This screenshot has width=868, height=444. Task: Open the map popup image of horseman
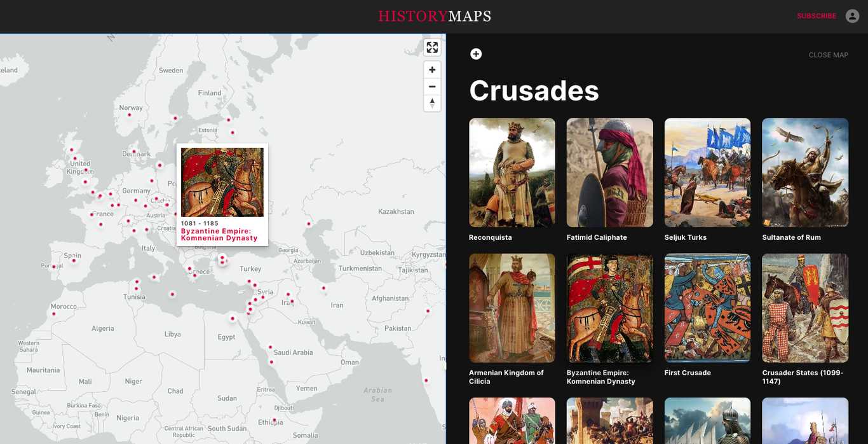pyautogui.click(x=222, y=183)
